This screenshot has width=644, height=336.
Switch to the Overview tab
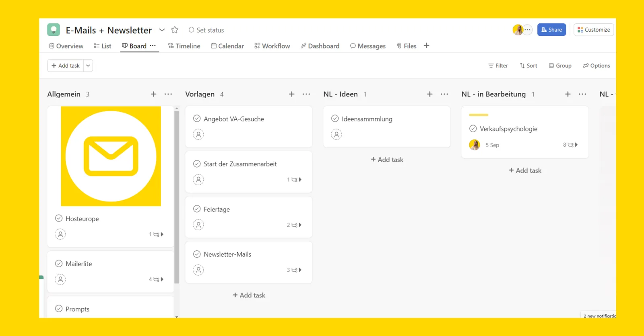66,46
